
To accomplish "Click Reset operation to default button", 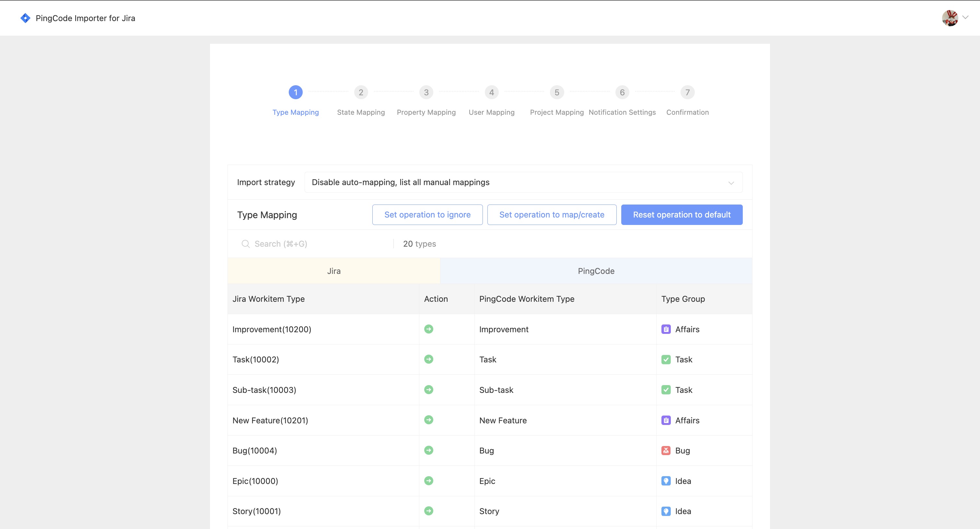I will (681, 214).
